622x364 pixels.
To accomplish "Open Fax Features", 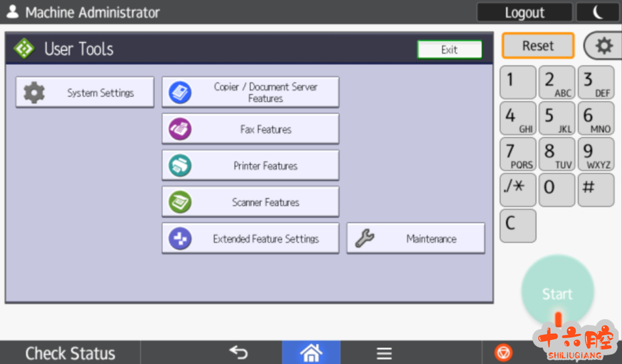I will [250, 129].
